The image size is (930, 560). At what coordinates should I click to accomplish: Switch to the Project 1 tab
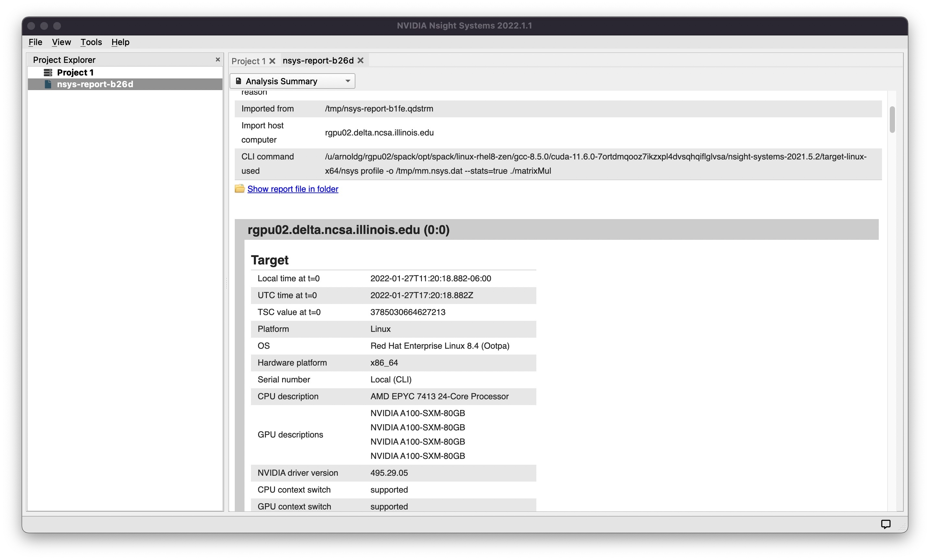248,61
